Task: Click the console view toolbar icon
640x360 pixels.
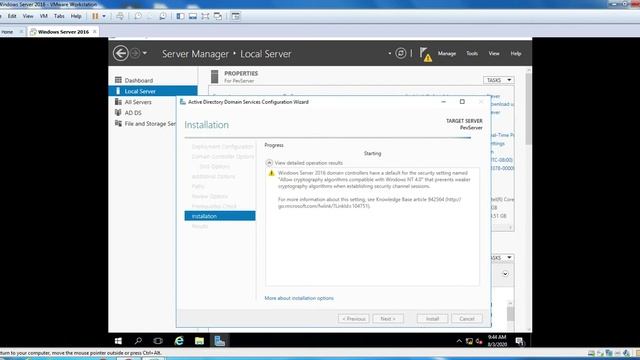Action: [236, 16]
